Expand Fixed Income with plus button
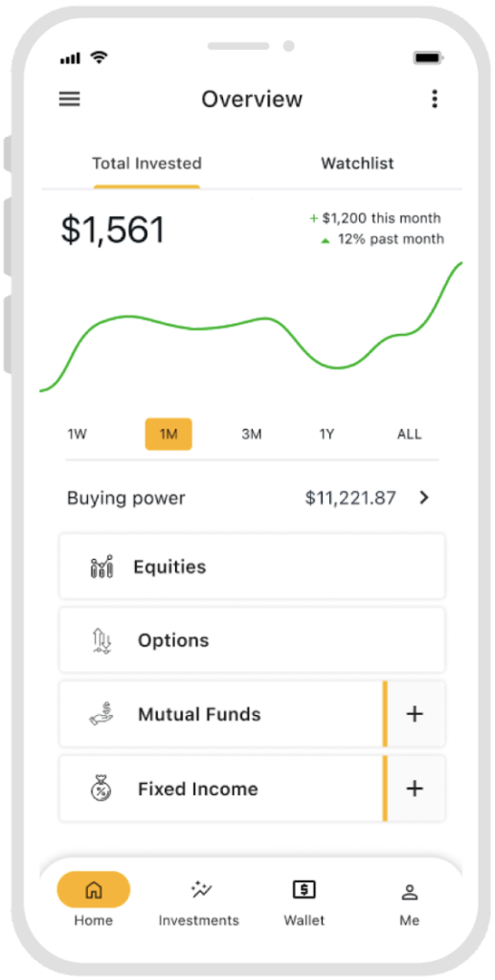This screenshot has height=980, width=495. click(415, 789)
